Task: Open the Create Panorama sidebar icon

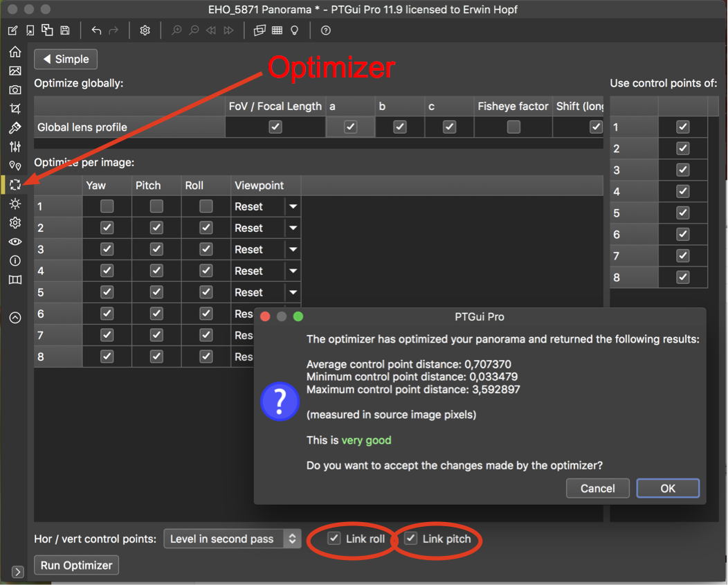Action: 15,280
